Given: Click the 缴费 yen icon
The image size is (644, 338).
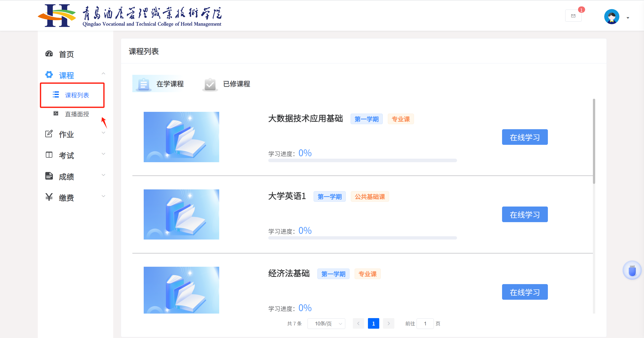Looking at the screenshot, I should click(49, 197).
